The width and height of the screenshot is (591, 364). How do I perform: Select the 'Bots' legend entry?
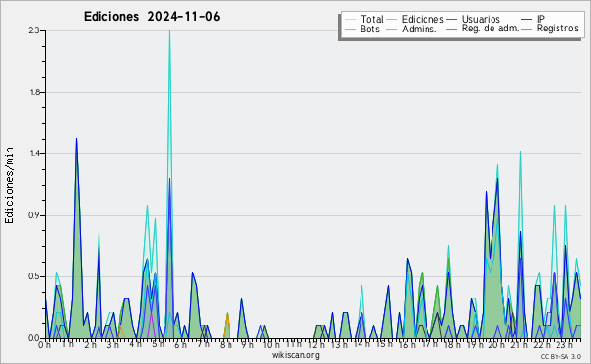369,29
